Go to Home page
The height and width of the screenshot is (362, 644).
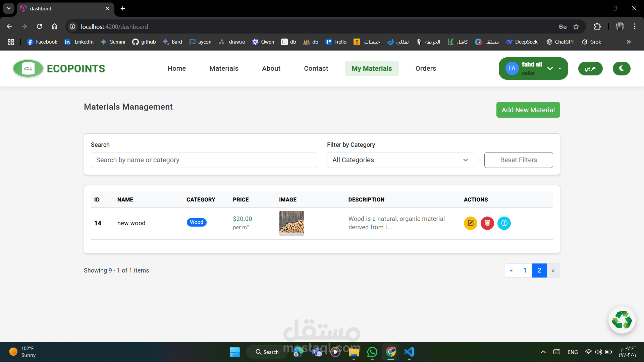click(177, 68)
